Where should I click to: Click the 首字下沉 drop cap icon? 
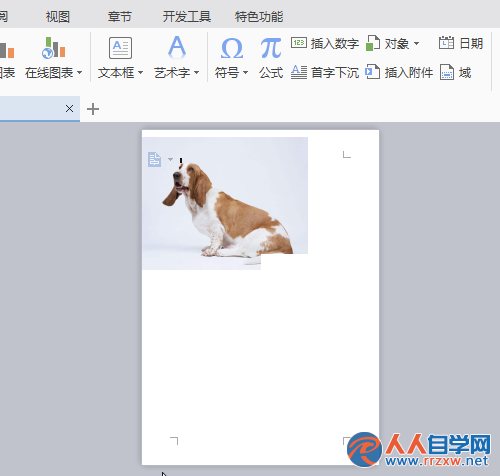pyautogui.click(x=299, y=72)
